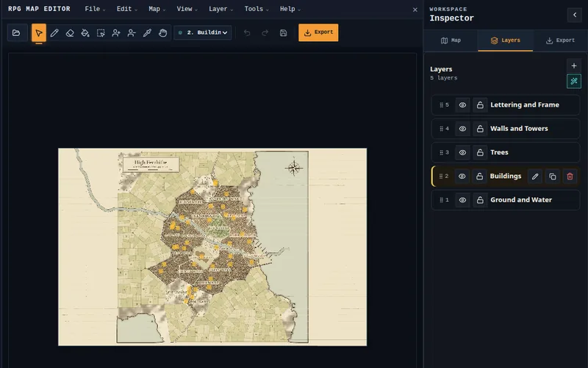Image resolution: width=588 pixels, height=368 pixels.
Task: Click the X close icon on editor menu bar
Action: click(x=415, y=10)
